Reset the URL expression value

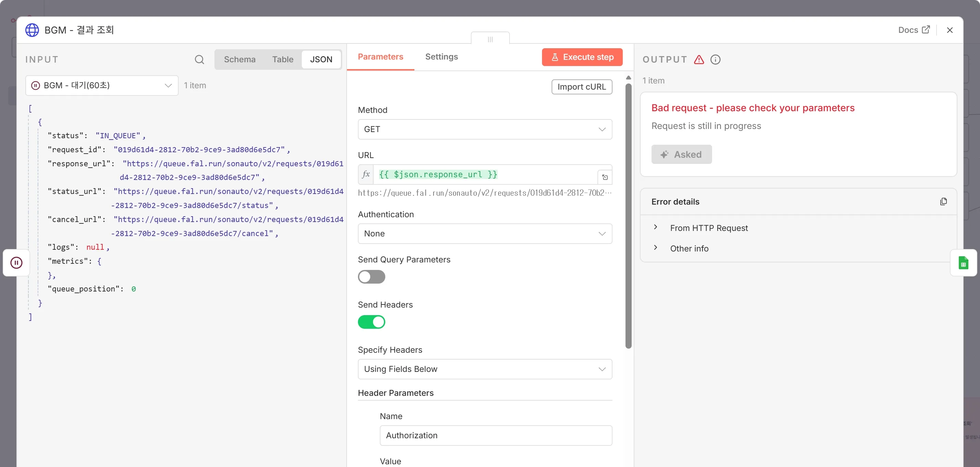tap(605, 177)
